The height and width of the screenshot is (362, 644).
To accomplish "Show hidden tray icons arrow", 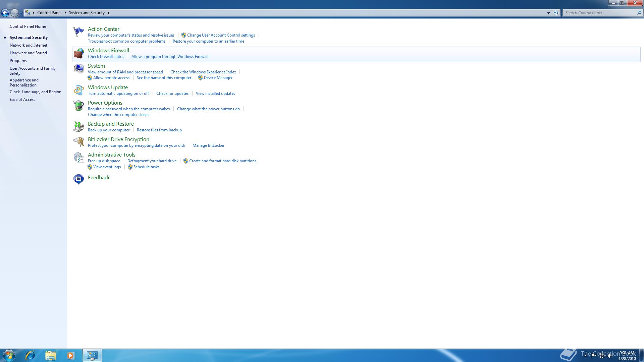I will [x=586, y=356].
